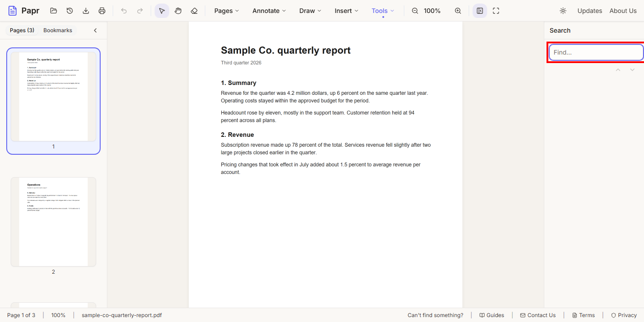Image resolution: width=644 pixels, height=322 pixels.
Task: Click the 100% zoom level in the toolbar
Action: (432, 11)
